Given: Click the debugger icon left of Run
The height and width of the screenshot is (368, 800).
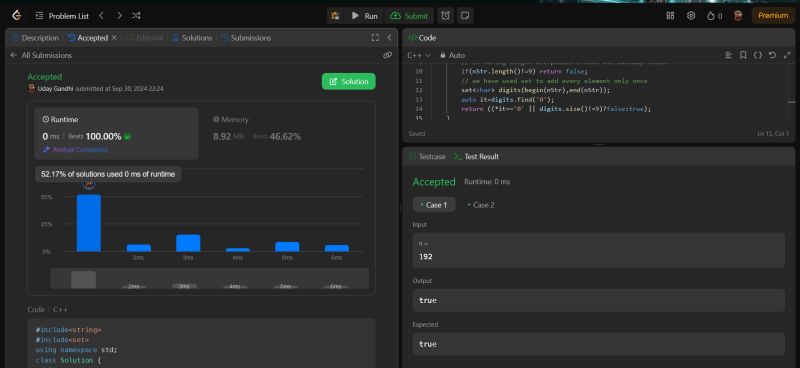Looking at the screenshot, I should [336, 16].
